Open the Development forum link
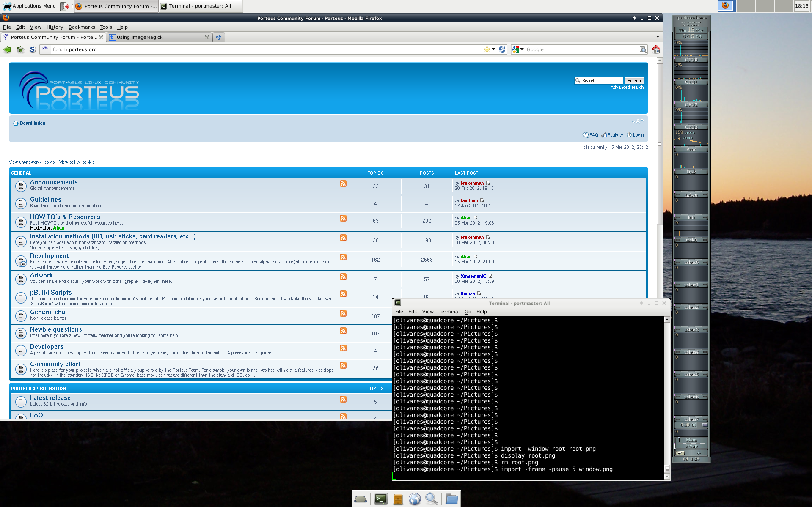 [x=49, y=256]
